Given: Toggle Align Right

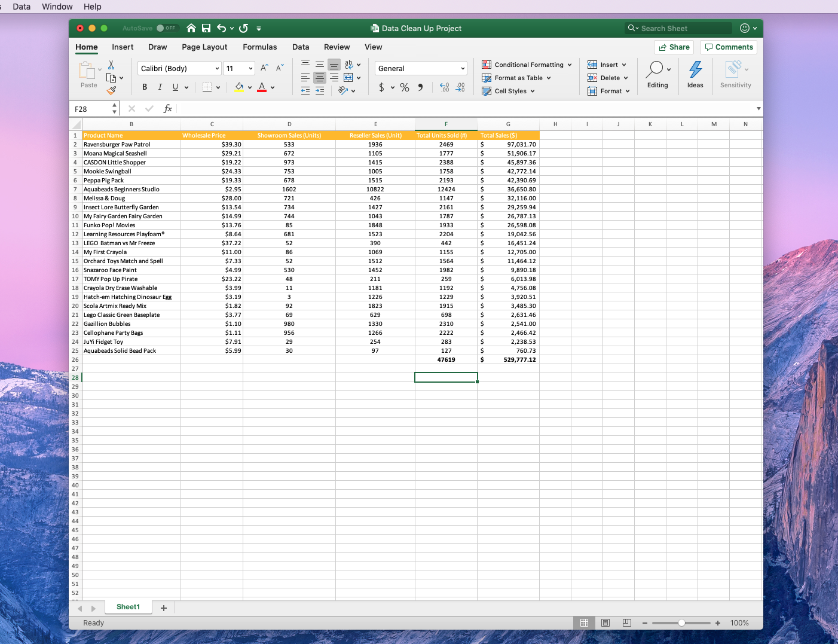Looking at the screenshot, I should pyautogui.click(x=334, y=78).
